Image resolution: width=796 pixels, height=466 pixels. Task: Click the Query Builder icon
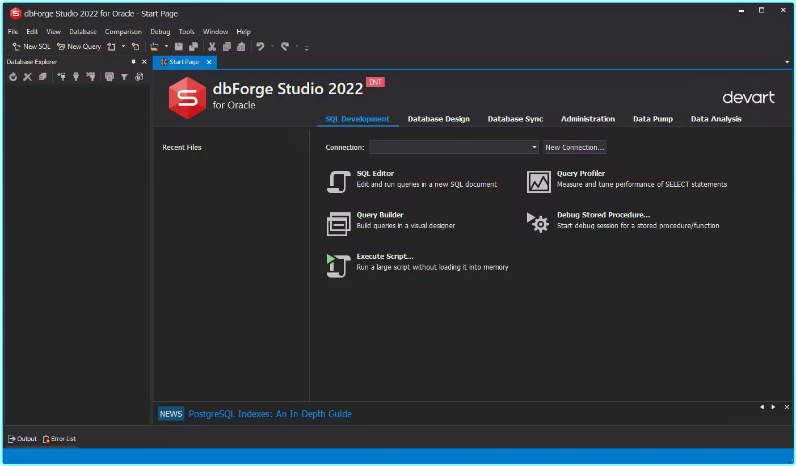coord(338,223)
